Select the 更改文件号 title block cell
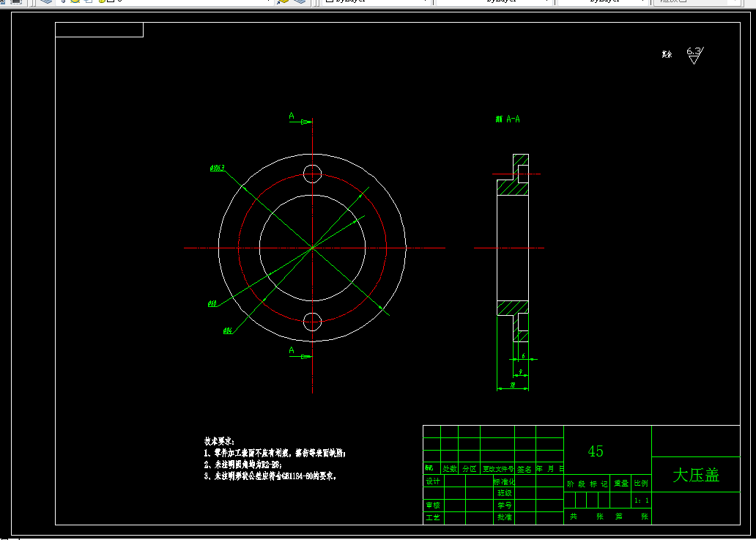The height and width of the screenshot is (540, 756). [497, 469]
